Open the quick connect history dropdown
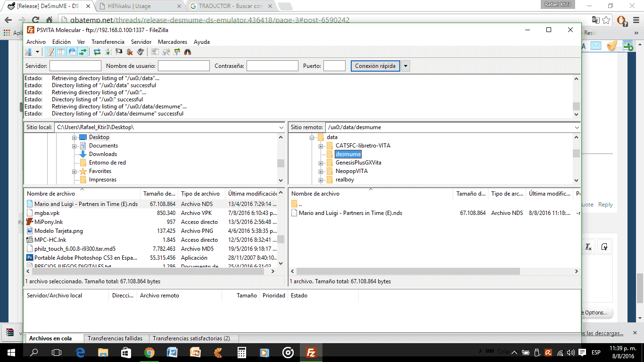 pos(405,66)
